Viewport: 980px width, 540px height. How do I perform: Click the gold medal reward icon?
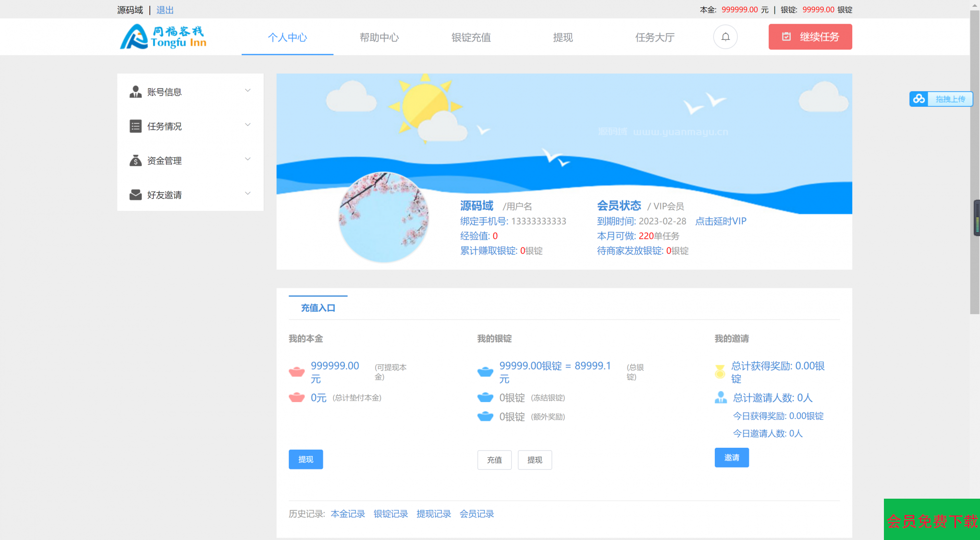click(x=720, y=371)
